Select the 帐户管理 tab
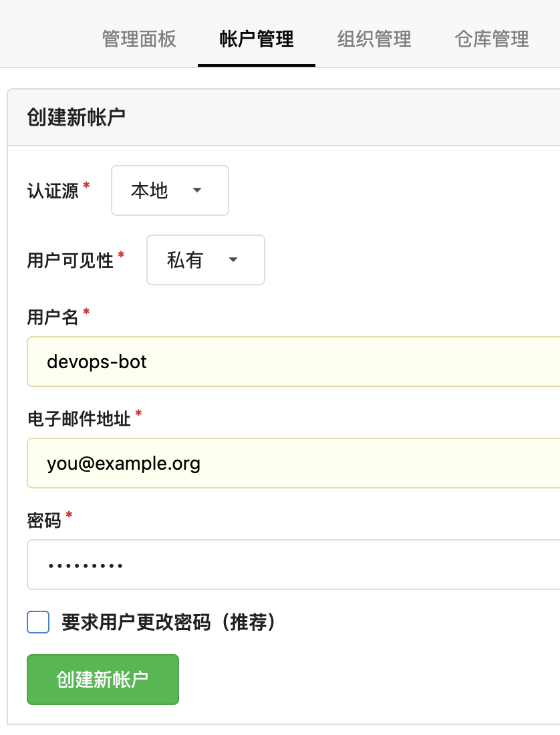560x735 pixels. [257, 39]
